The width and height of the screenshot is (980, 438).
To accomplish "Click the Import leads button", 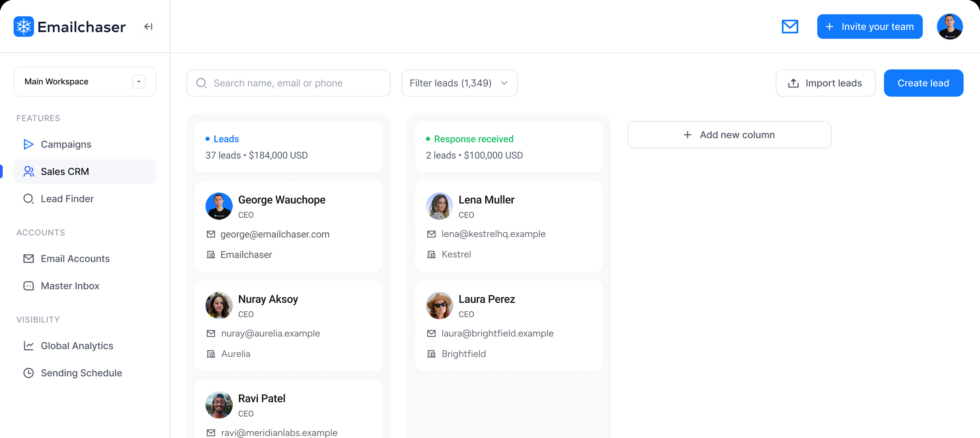I will coord(825,83).
